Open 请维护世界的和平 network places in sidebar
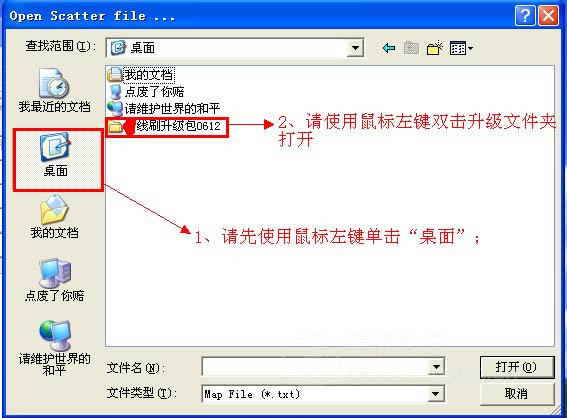Viewport: 567px width, 418px height. click(x=54, y=348)
